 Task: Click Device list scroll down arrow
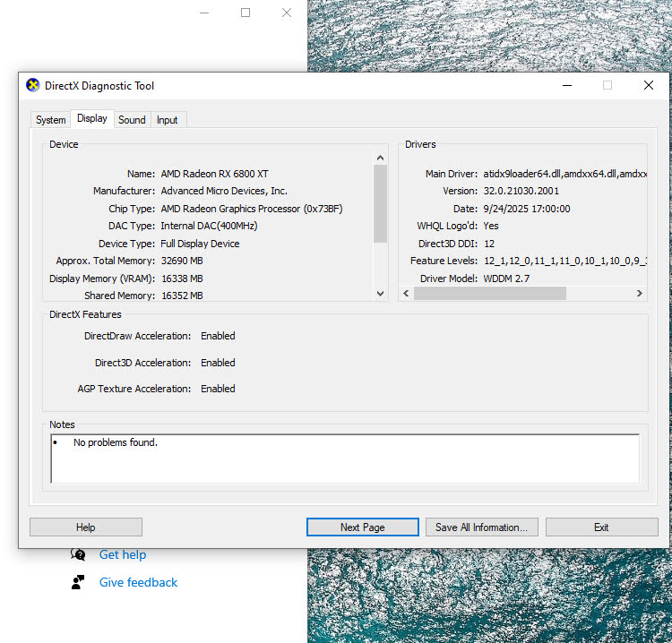pos(380,294)
